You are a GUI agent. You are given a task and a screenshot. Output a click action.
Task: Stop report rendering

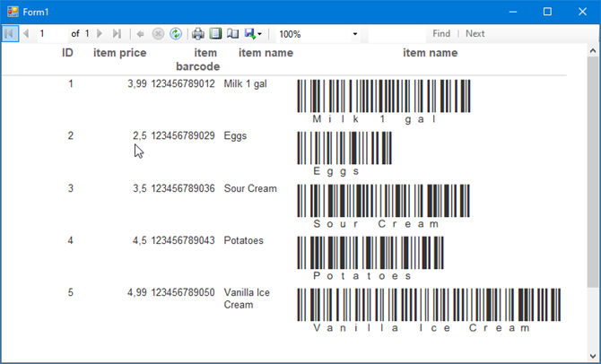158,34
